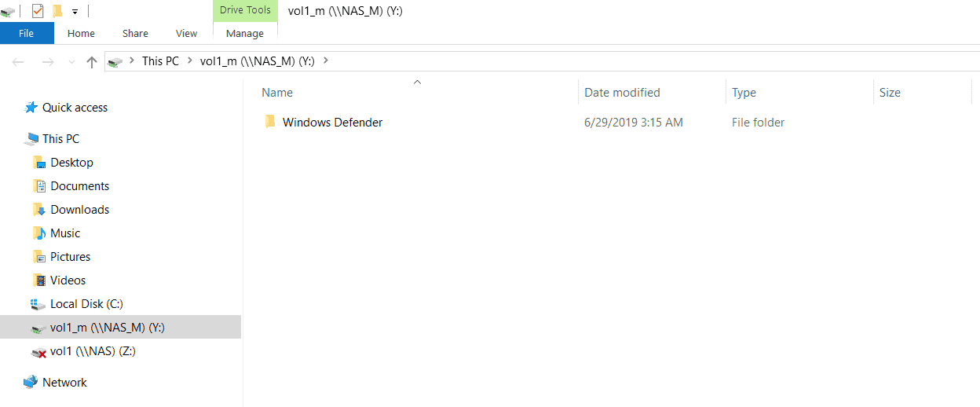Open recent locations dropdown beside forward arrow

(x=72, y=61)
